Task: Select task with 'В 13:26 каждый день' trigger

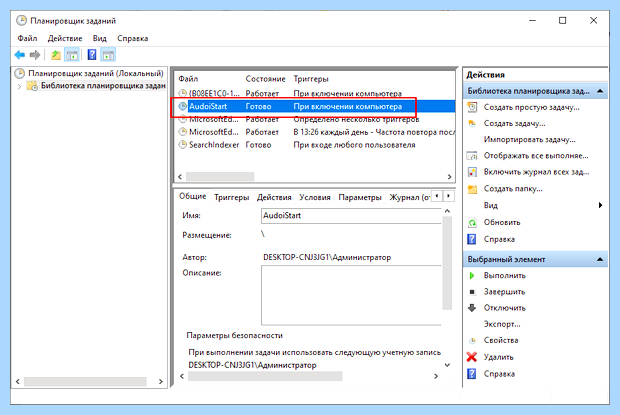Action: click(315, 132)
